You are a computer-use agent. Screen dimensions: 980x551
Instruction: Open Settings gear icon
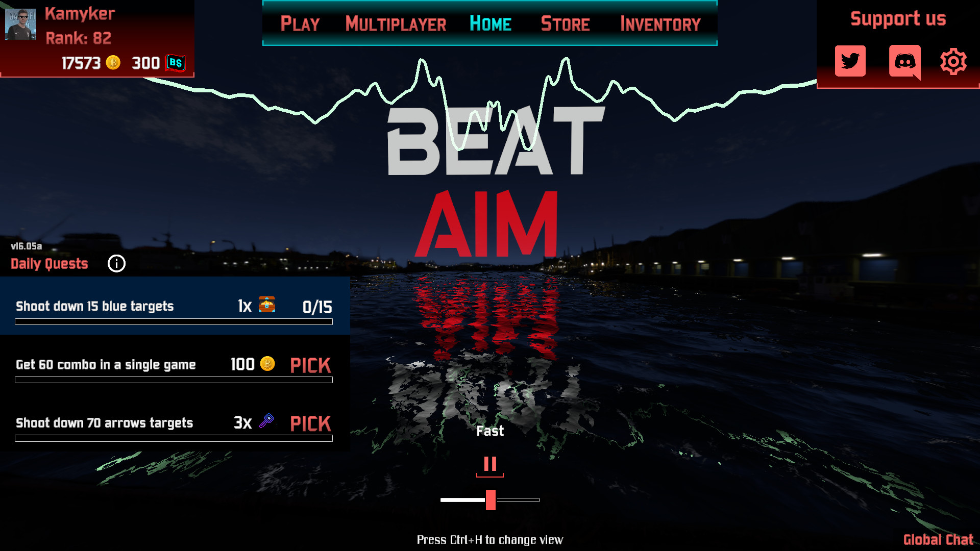[954, 61]
